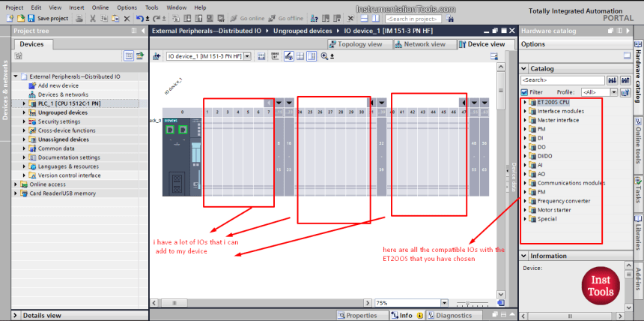The image size is (644, 321).
Task: Switch to Topology view tab
Action: [x=360, y=44]
